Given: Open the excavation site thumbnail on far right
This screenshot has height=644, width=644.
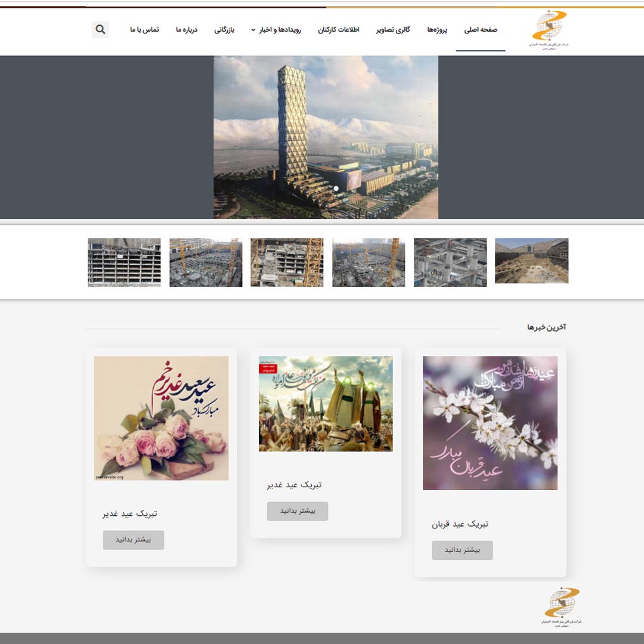Looking at the screenshot, I should (531, 261).
